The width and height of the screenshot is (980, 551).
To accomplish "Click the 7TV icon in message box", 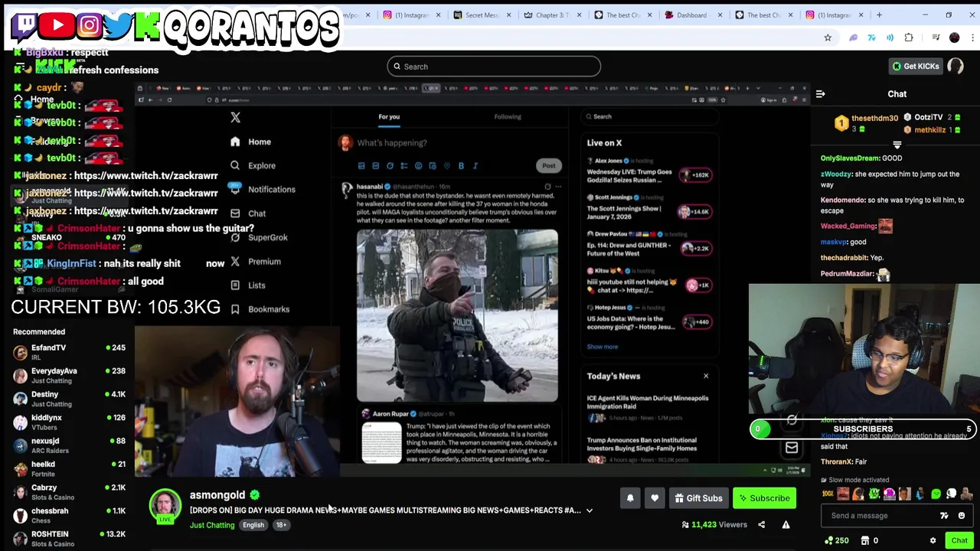I will (944, 516).
